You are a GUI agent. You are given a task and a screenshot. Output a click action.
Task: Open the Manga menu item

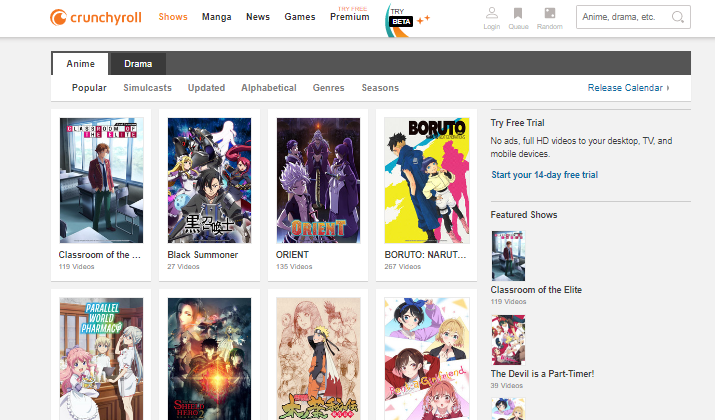[217, 17]
